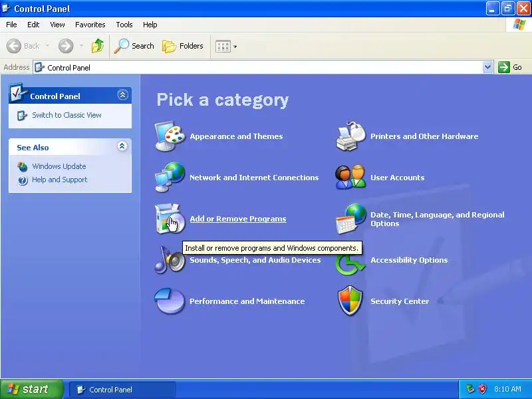Click the green Go arrow button
This screenshot has width=532, height=399.
[504, 67]
